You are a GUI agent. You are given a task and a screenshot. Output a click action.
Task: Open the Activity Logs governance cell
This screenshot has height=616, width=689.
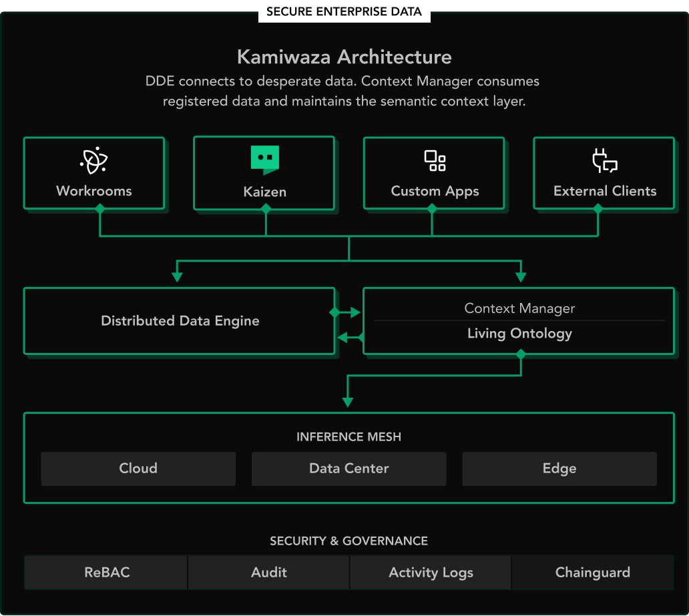431,572
